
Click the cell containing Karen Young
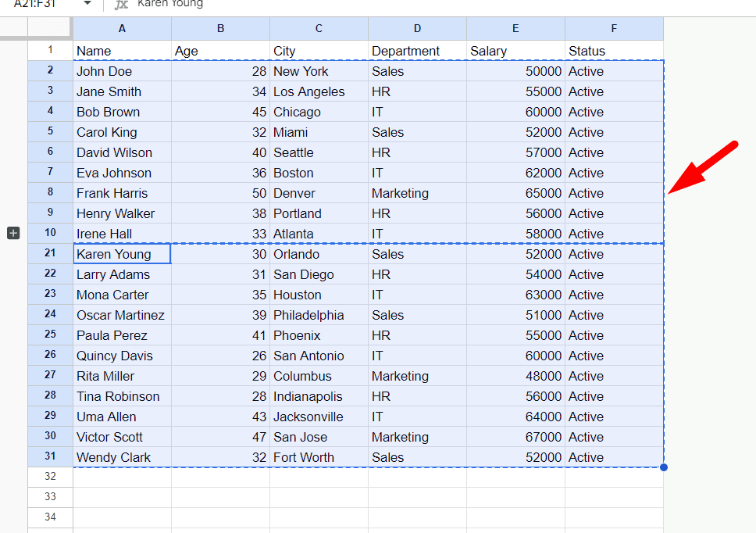pos(122,253)
